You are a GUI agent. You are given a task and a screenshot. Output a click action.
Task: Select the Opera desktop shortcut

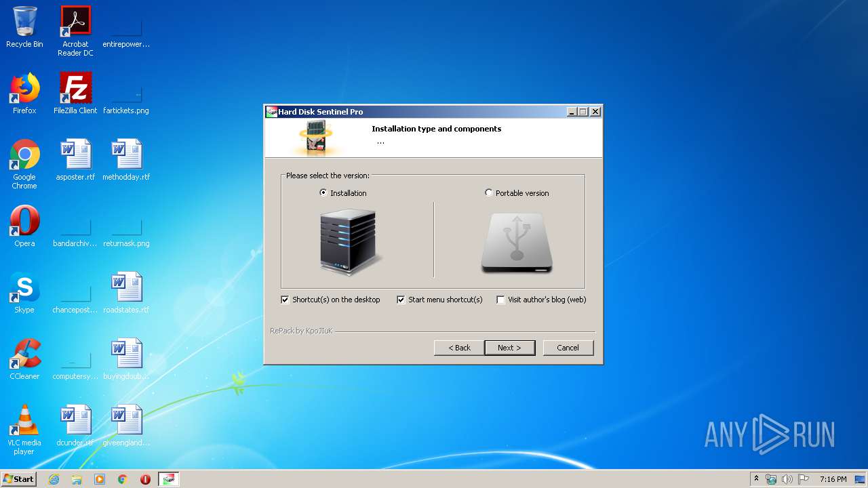(x=24, y=226)
